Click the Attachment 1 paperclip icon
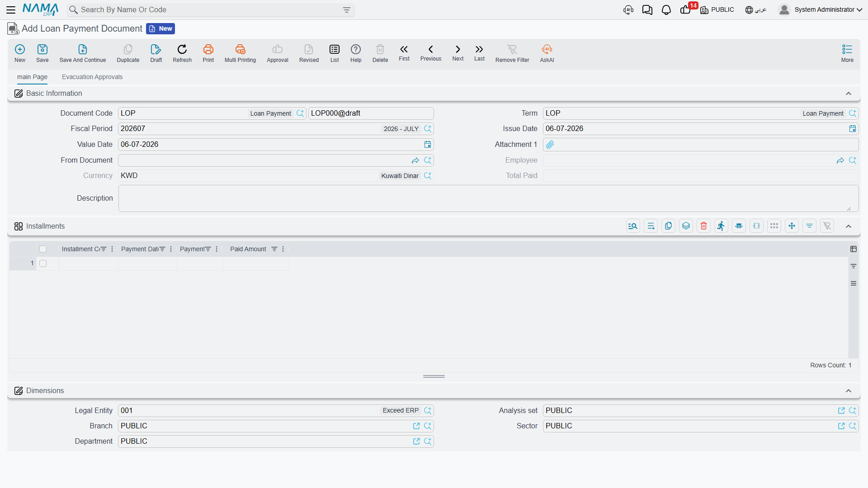868x488 pixels. click(550, 145)
